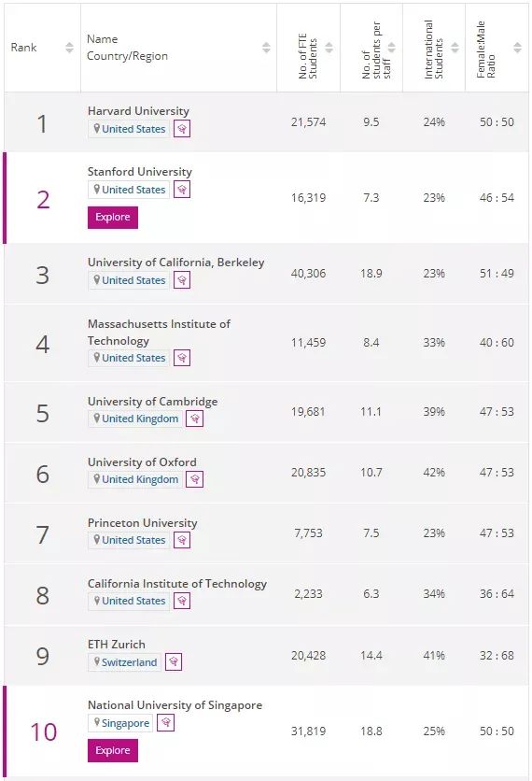Image resolution: width=532 pixels, height=781 pixels.
Task: Open graduation cap icon for MIT row
Action: (x=182, y=358)
